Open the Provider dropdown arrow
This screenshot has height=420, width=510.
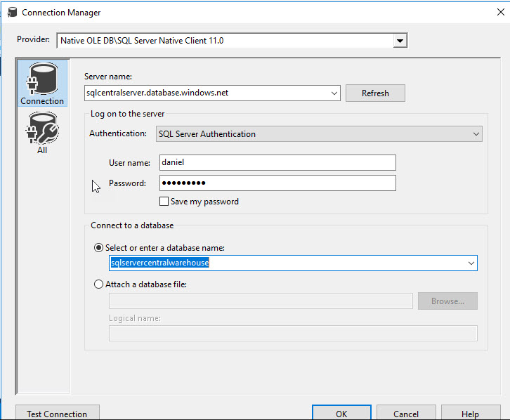click(400, 41)
